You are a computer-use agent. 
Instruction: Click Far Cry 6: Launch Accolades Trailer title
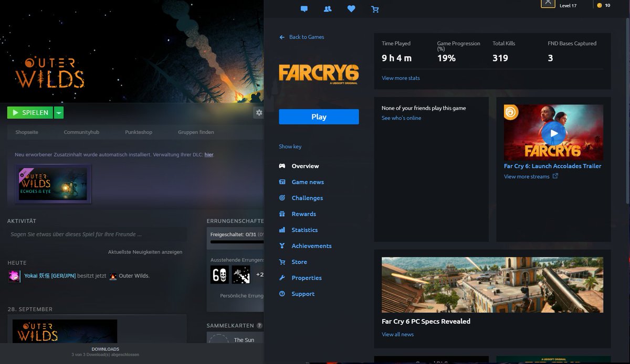(552, 166)
